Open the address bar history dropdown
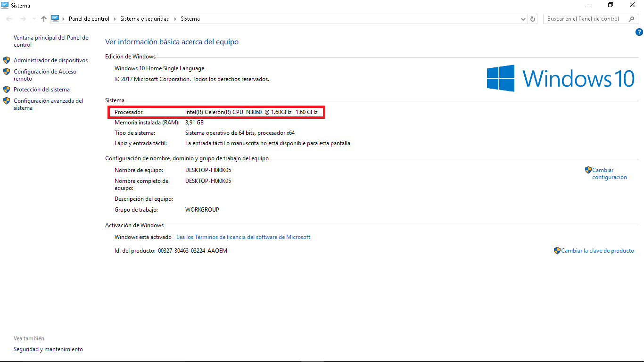This screenshot has width=644, height=362. (x=523, y=19)
